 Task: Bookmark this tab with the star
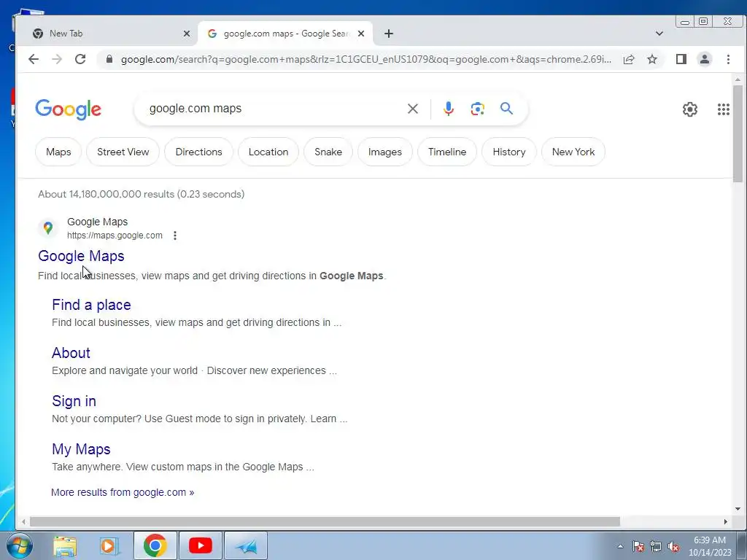tap(652, 59)
